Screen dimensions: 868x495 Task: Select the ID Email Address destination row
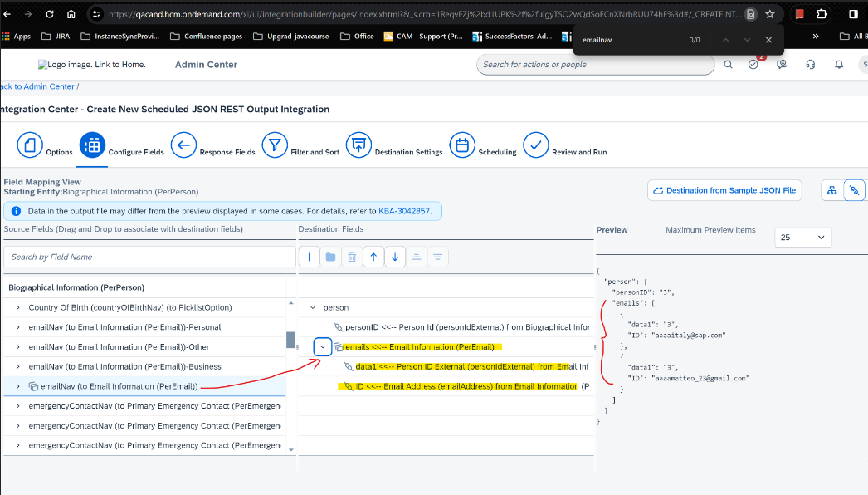pyautogui.click(x=446, y=386)
